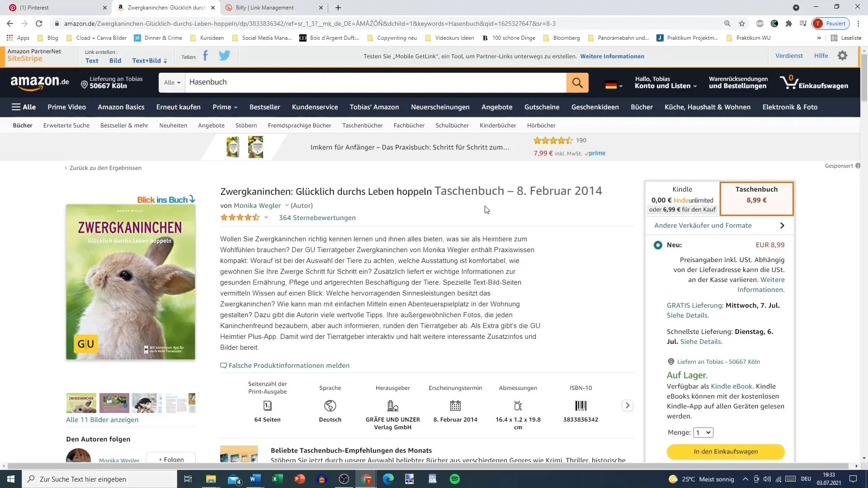Open Microsoft Edge from the taskbar

pos(388,479)
